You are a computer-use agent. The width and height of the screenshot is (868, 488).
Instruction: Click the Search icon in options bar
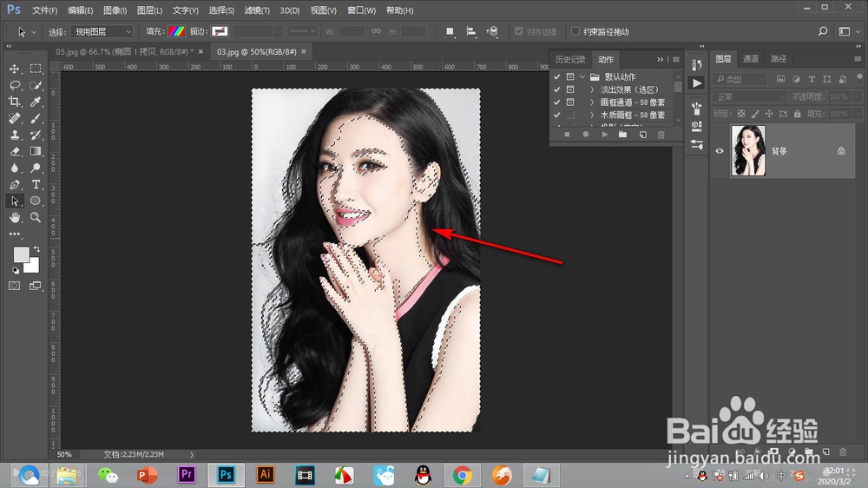pos(823,31)
